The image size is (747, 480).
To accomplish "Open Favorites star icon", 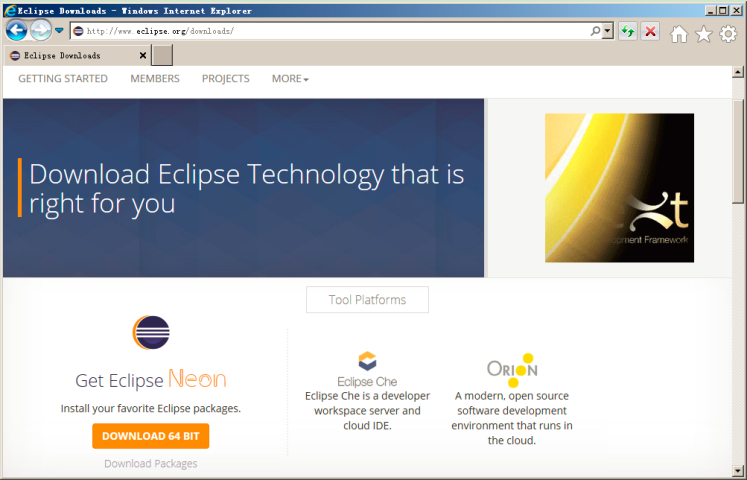I will pos(704,34).
